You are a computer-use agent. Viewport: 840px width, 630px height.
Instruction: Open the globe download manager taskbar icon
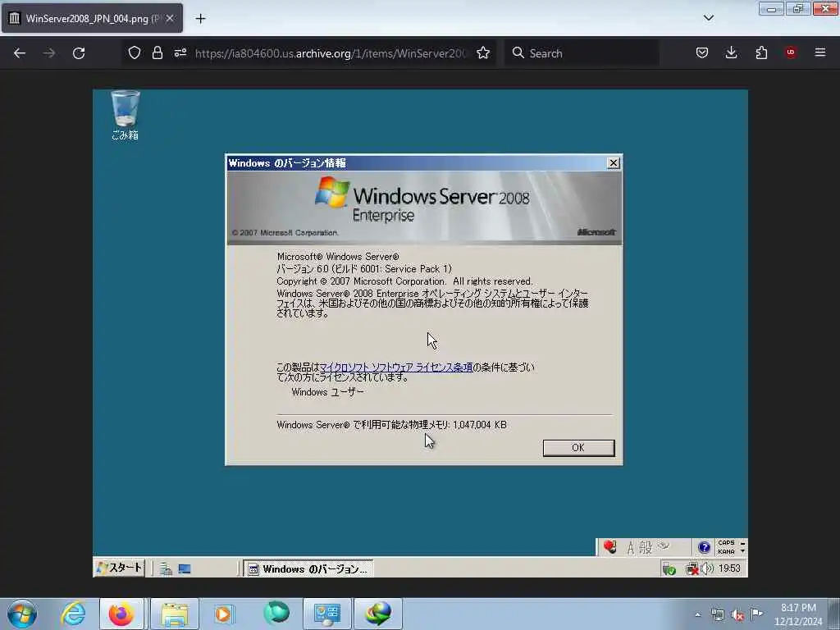click(x=378, y=614)
